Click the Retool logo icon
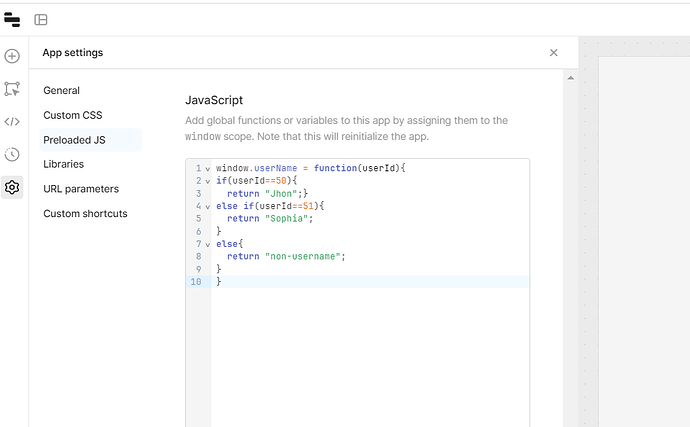This screenshot has height=427, width=690. 13,19
